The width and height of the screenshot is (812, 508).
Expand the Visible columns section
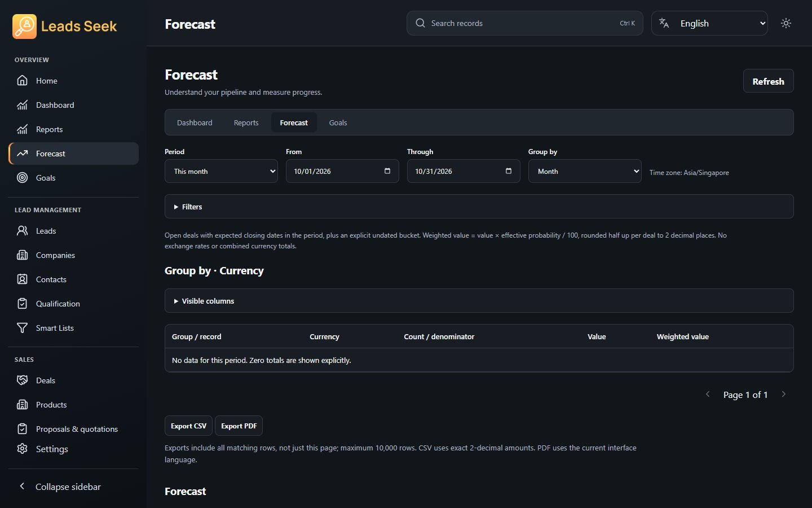point(479,301)
